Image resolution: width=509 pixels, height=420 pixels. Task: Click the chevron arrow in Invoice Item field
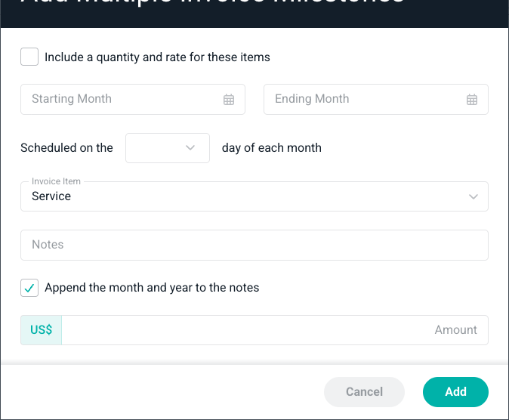coord(474,196)
